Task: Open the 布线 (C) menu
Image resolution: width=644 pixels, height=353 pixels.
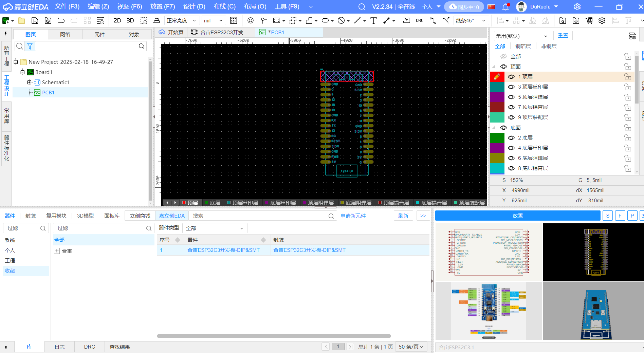Action: [x=224, y=6]
